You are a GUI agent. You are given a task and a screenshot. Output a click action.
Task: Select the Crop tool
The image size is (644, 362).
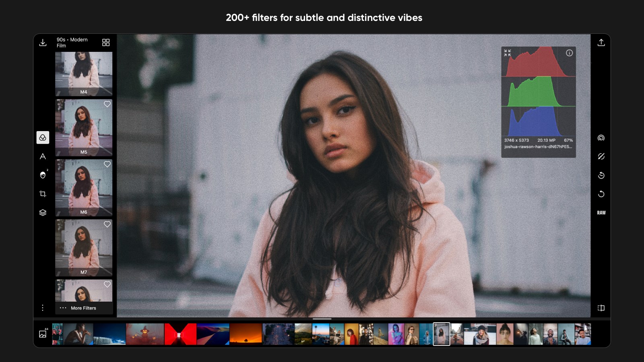(42, 193)
